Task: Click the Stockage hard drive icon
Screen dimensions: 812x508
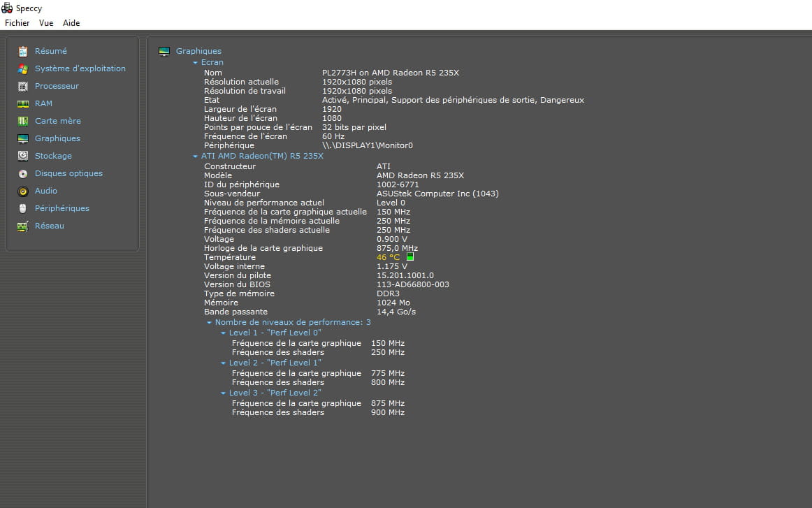Action: point(23,156)
